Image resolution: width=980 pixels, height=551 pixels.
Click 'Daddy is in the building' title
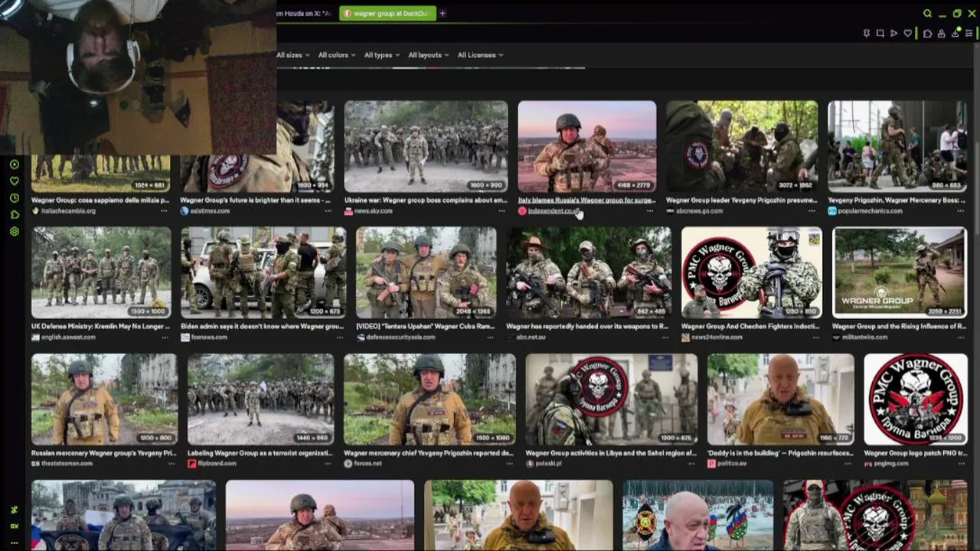(x=780, y=453)
